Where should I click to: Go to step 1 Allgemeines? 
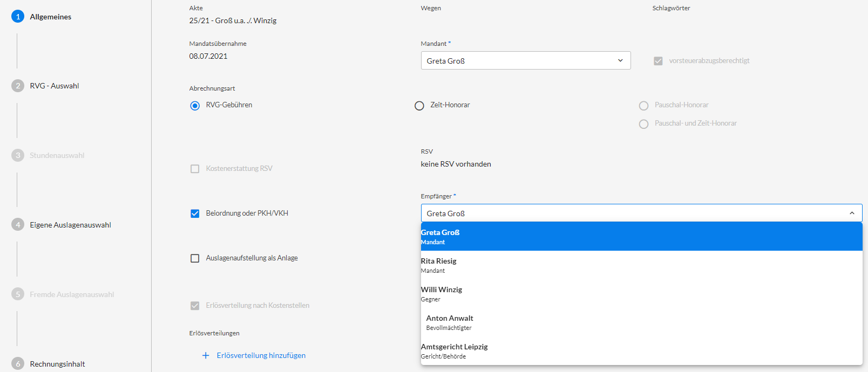coord(42,17)
